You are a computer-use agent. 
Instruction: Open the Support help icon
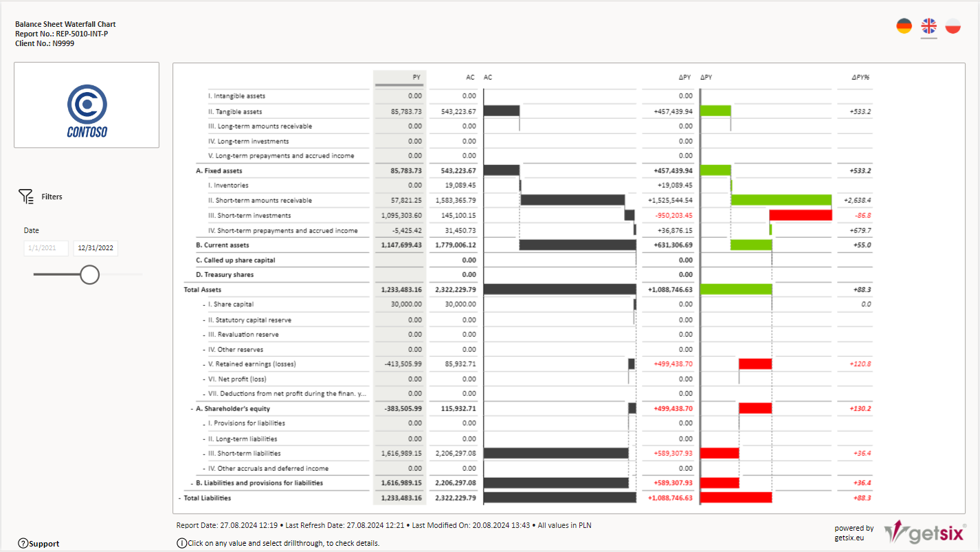[x=23, y=543]
